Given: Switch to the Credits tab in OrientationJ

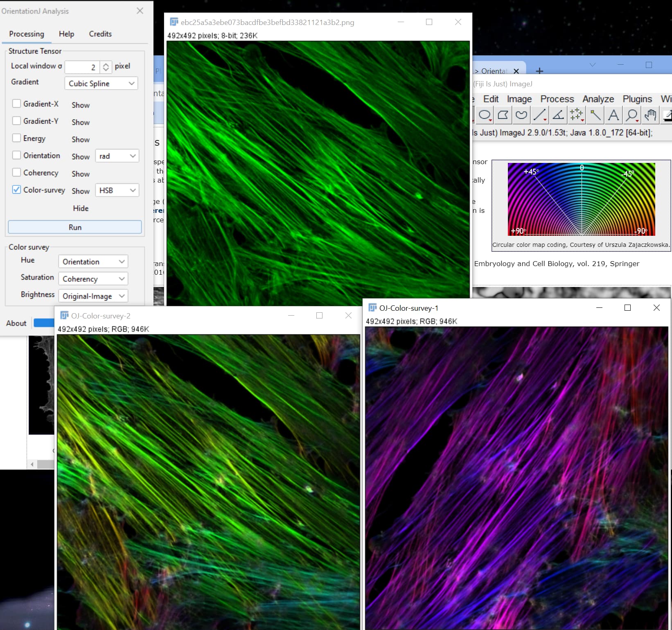Looking at the screenshot, I should (100, 34).
